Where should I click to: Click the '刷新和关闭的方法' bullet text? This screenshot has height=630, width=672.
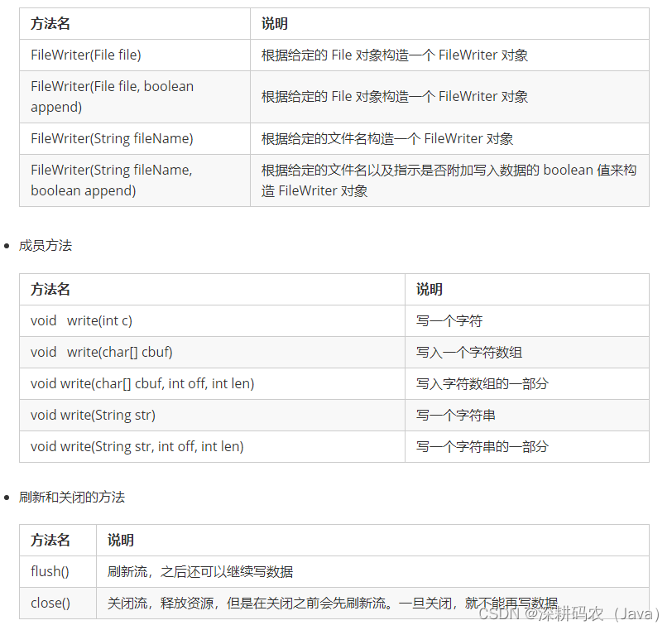(x=72, y=497)
